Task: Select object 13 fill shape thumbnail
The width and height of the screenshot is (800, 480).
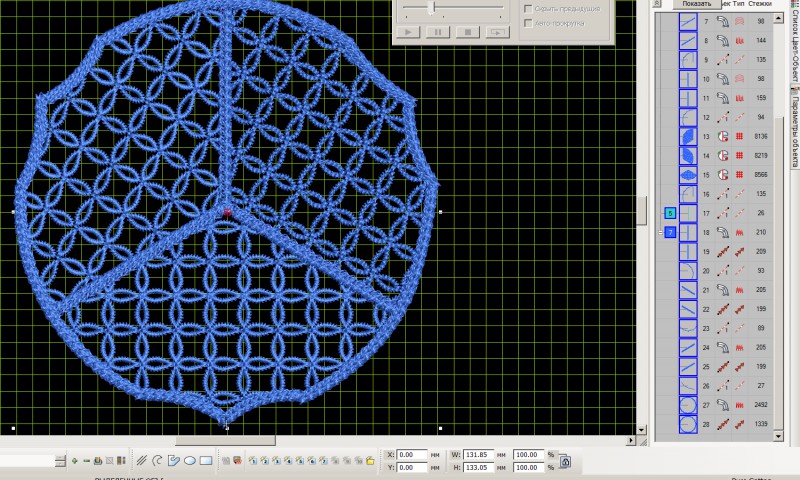Action: pos(688,136)
